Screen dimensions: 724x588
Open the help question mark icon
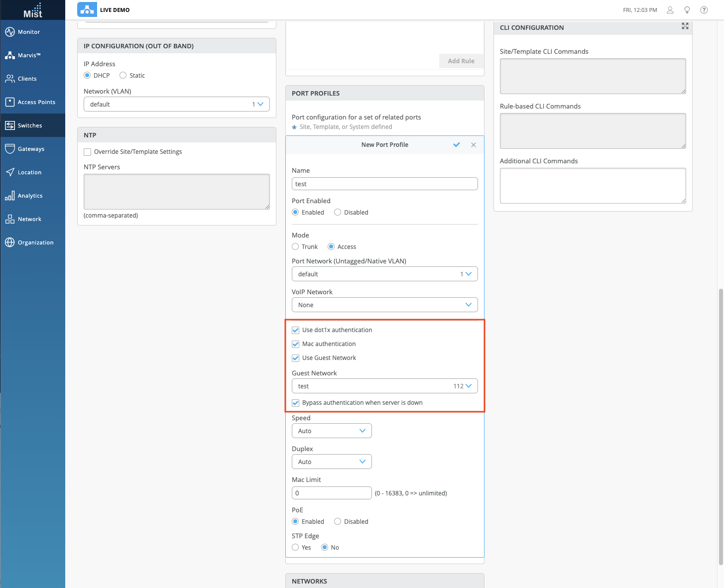[704, 10]
